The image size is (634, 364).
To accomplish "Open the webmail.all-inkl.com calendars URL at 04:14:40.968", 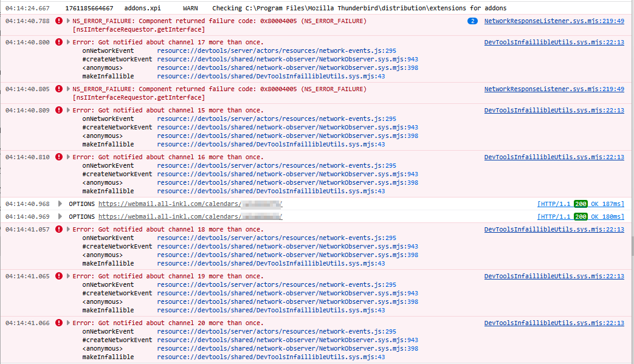I will click(190, 204).
